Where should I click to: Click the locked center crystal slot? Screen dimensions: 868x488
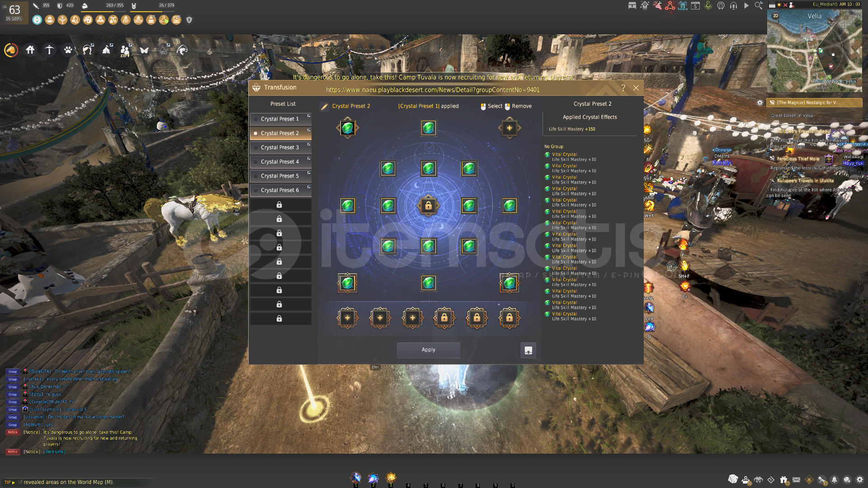pos(428,206)
